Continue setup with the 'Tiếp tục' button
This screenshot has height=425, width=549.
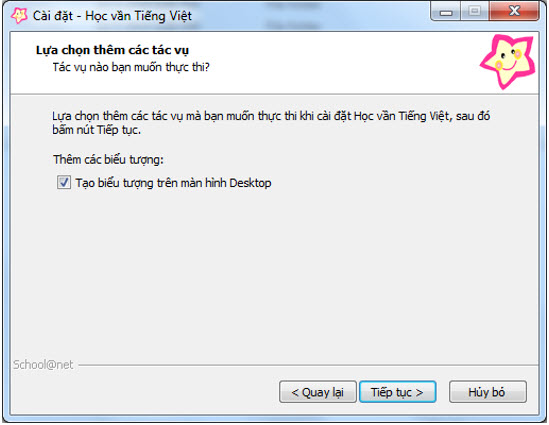(397, 392)
